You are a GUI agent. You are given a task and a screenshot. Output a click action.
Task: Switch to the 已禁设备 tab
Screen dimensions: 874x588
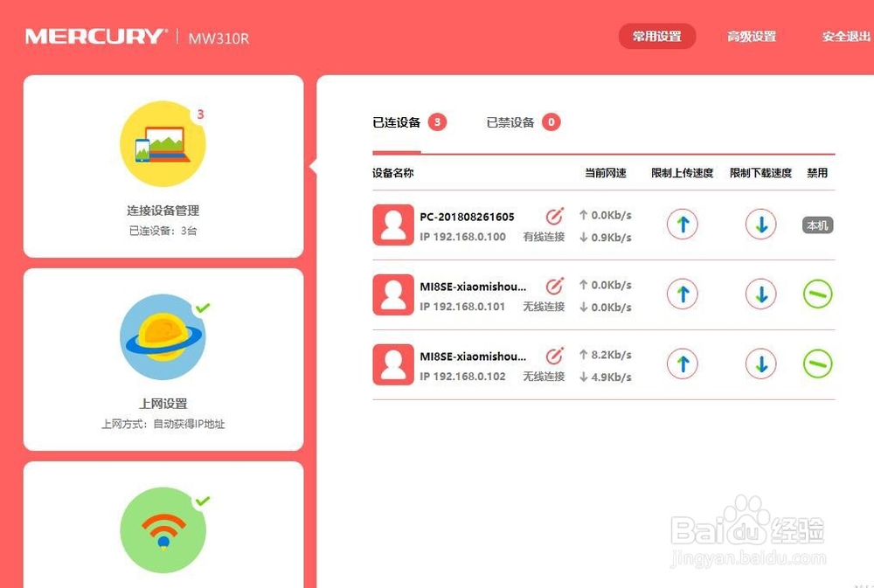510,122
